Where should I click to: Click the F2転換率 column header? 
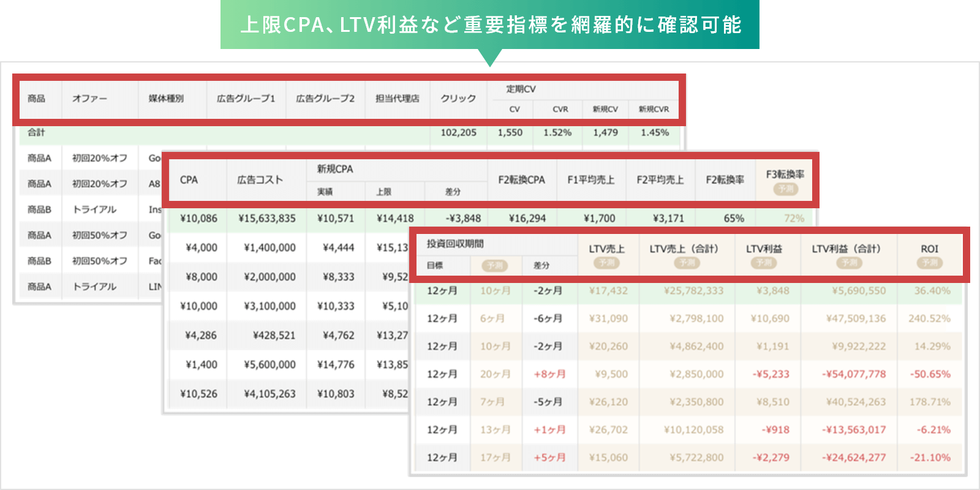[x=725, y=180]
